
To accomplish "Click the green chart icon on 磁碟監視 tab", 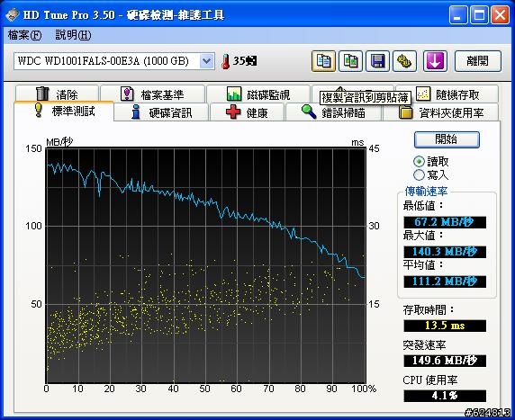I will point(234,94).
